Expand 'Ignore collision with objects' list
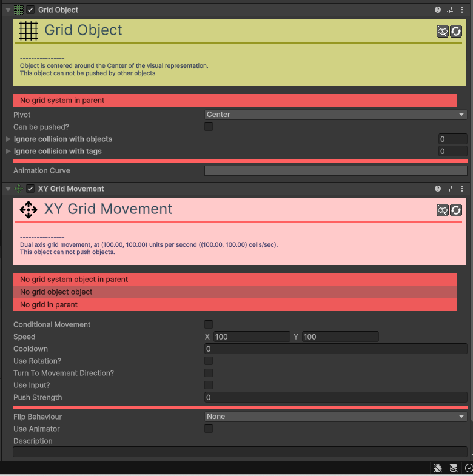Screen dimensions: 473x476 tap(8, 139)
